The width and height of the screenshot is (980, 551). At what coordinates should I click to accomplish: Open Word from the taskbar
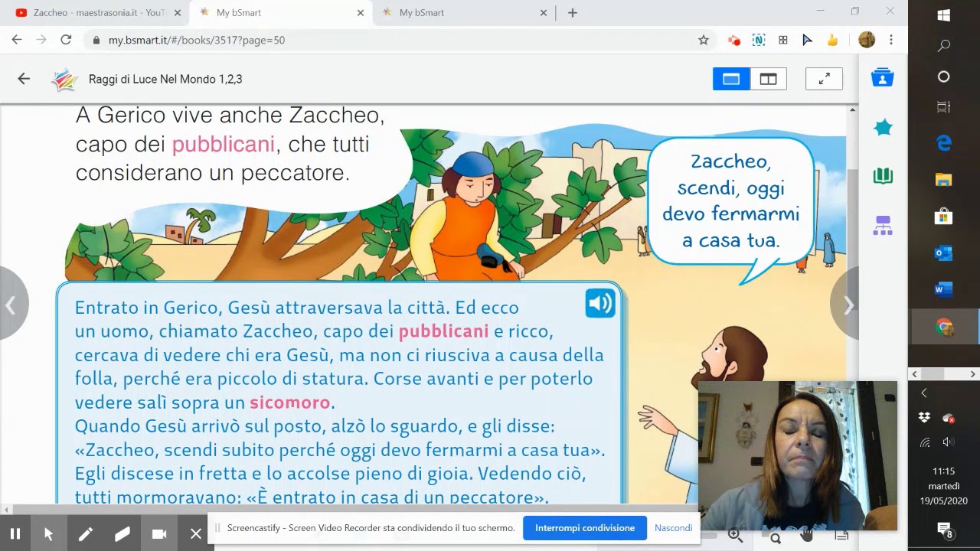[x=943, y=290]
